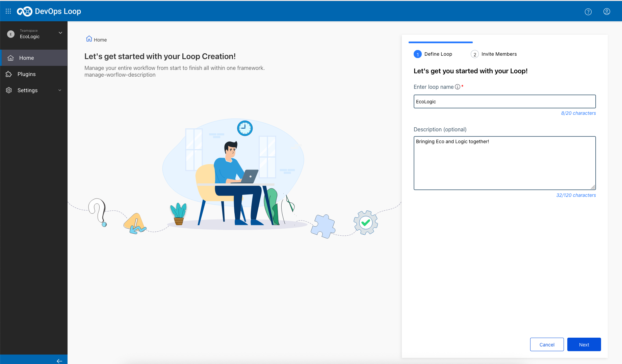
Task: Open the help question mark icon
Action: [588, 12]
